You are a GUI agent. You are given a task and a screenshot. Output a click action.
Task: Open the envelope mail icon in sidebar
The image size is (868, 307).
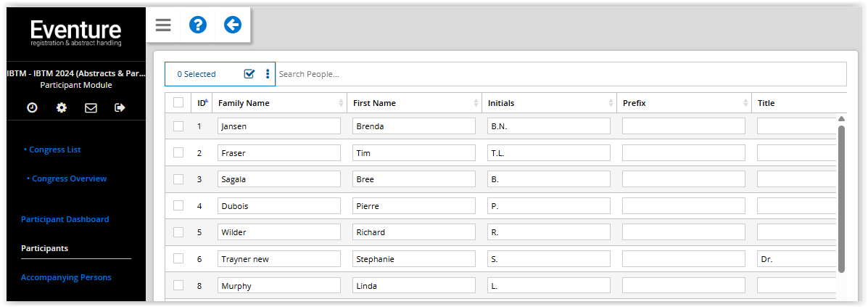click(x=91, y=108)
